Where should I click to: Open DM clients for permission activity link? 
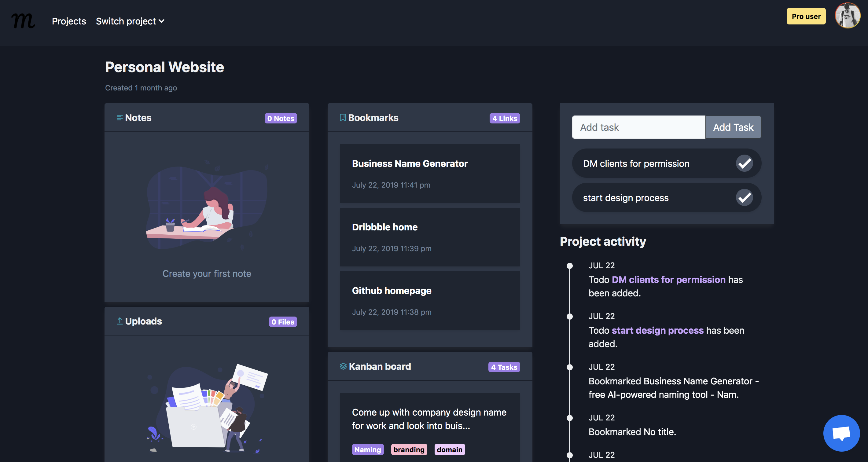point(668,280)
